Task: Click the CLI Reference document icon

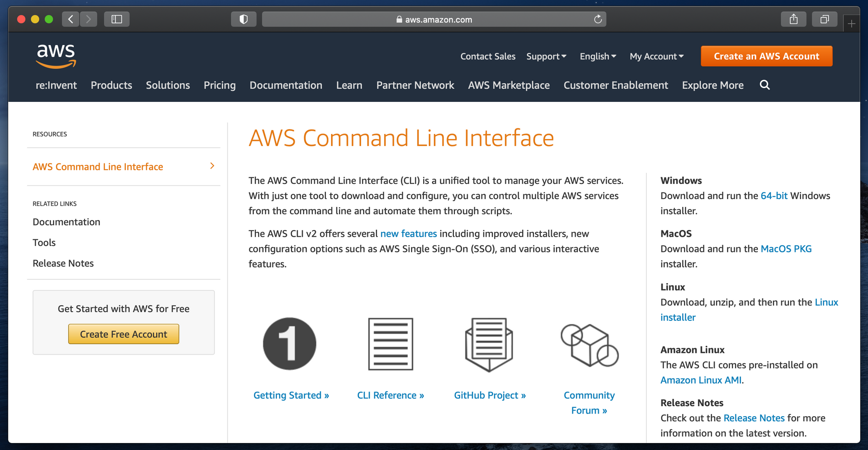Action: pyautogui.click(x=391, y=344)
